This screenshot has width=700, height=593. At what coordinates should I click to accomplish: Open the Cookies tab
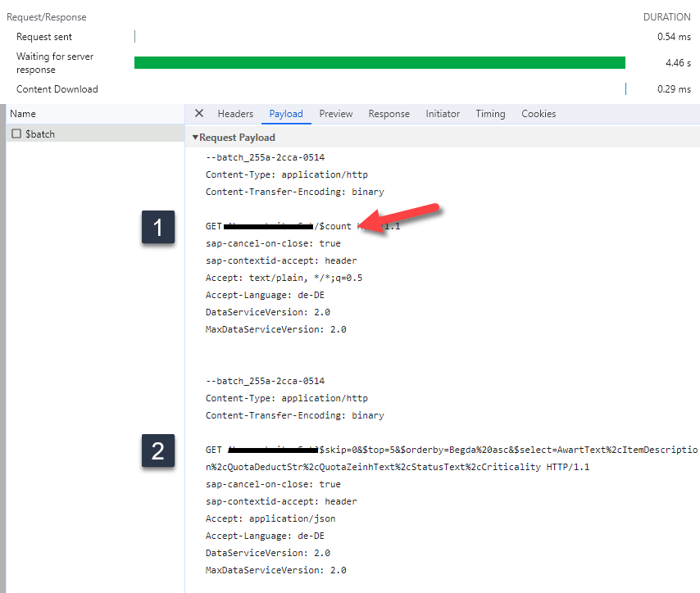coord(539,114)
